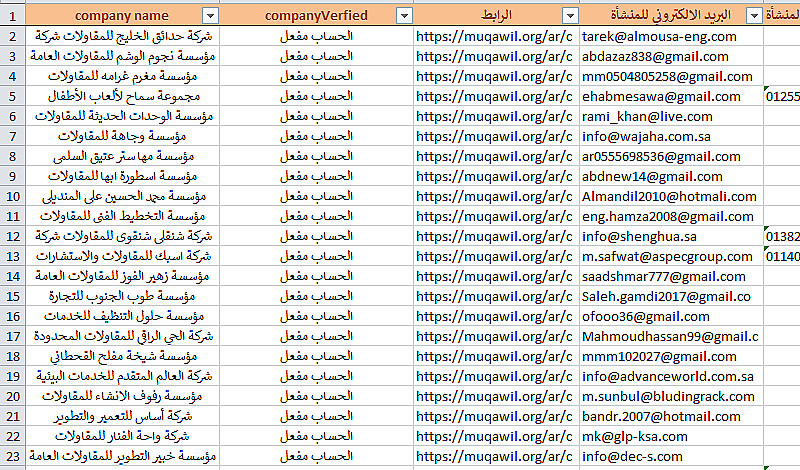
Task: Open the البريد الالكتروني للمنشأة filter dropdown
Action: tap(754, 16)
